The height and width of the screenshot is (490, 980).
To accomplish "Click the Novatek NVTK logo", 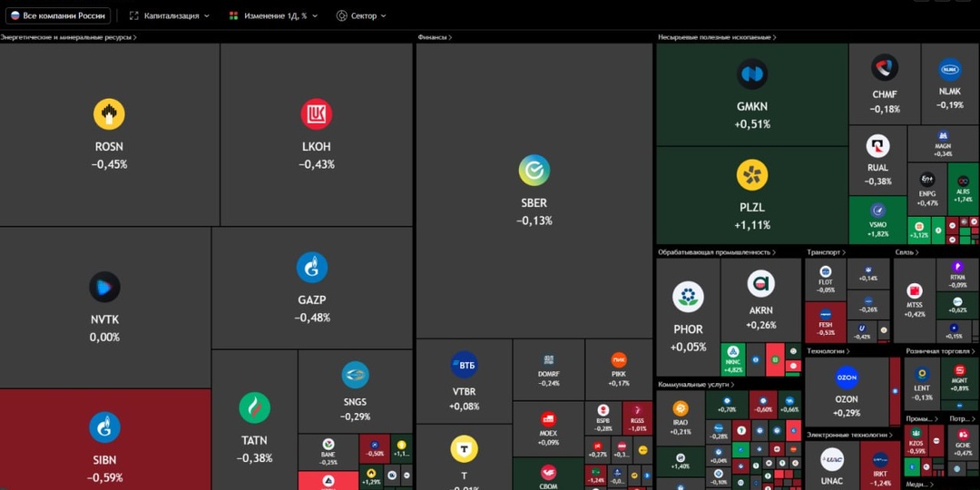I will tap(104, 287).
